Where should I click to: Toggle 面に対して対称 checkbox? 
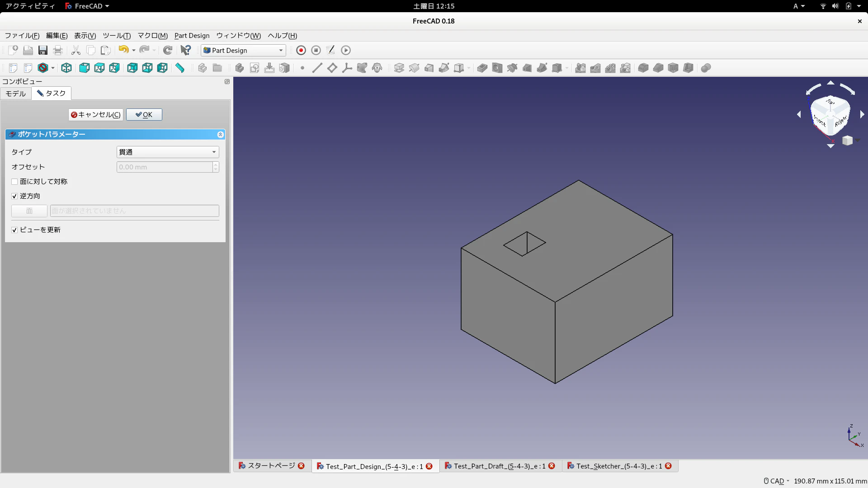click(14, 182)
